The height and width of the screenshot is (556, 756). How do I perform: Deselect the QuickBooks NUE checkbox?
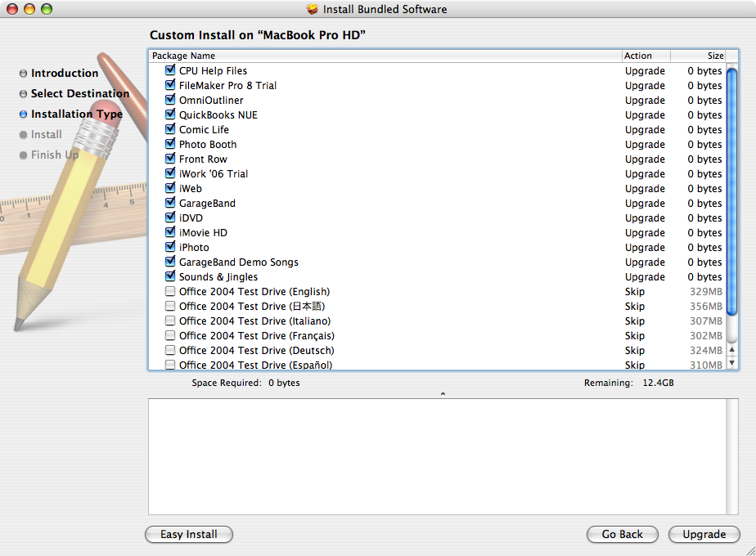point(169,114)
